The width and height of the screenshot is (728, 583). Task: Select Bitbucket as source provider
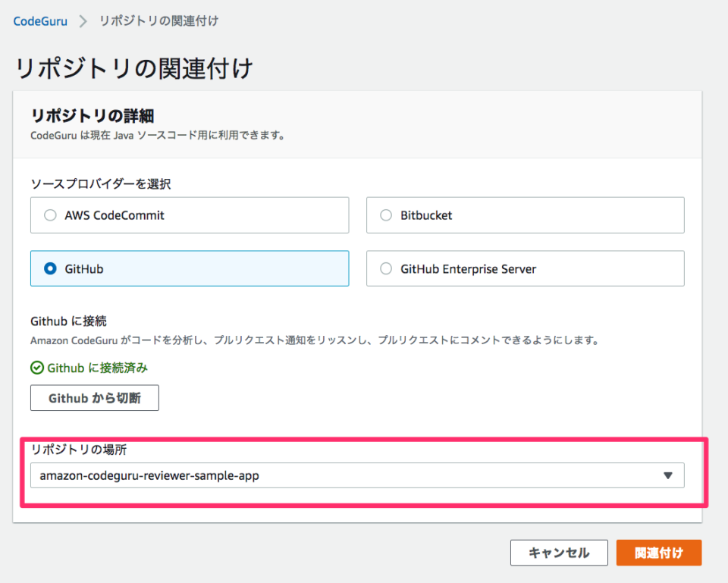click(525, 215)
